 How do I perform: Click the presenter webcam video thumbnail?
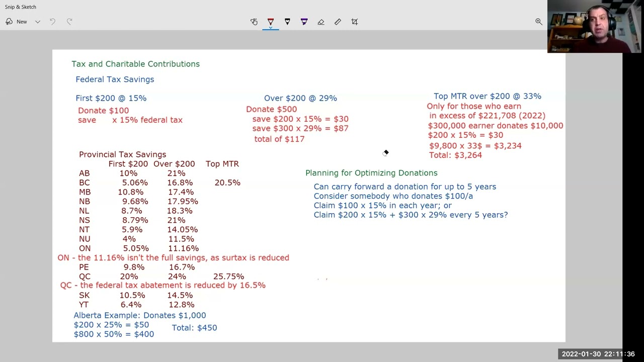click(x=595, y=26)
